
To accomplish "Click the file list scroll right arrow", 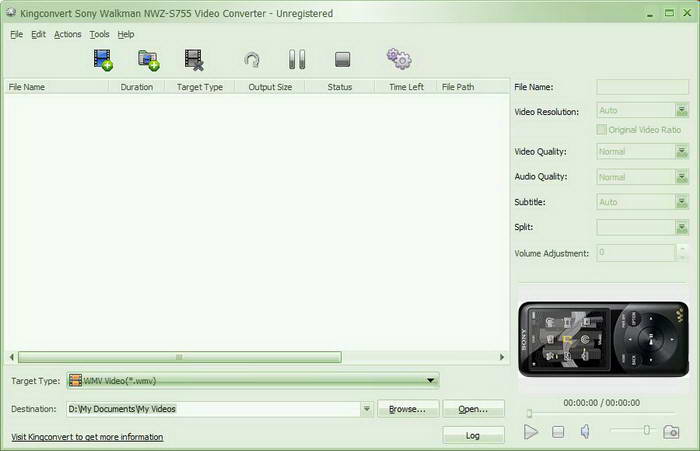I will click(x=502, y=357).
